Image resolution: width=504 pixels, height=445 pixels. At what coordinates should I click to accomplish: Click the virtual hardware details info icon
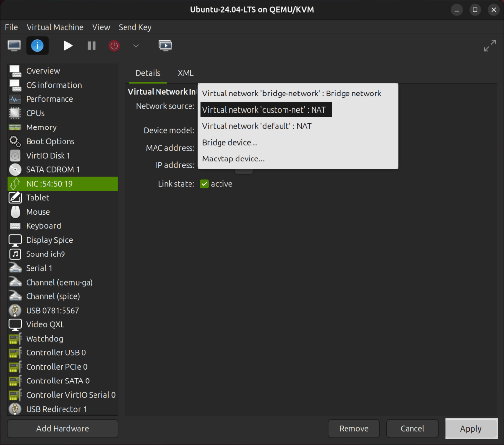(x=37, y=45)
